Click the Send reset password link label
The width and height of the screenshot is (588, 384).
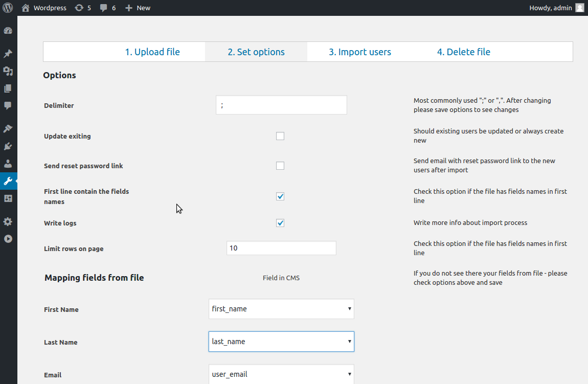(x=83, y=166)
